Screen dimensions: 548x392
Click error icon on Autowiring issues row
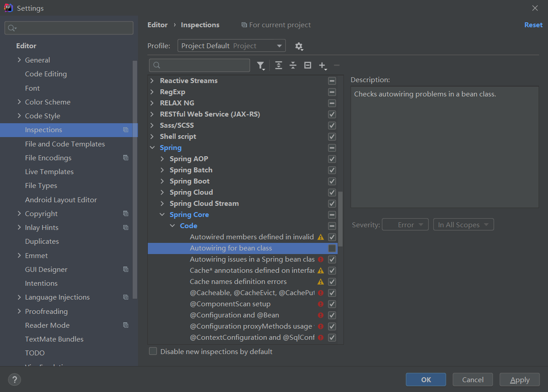(x=321, y=259)
